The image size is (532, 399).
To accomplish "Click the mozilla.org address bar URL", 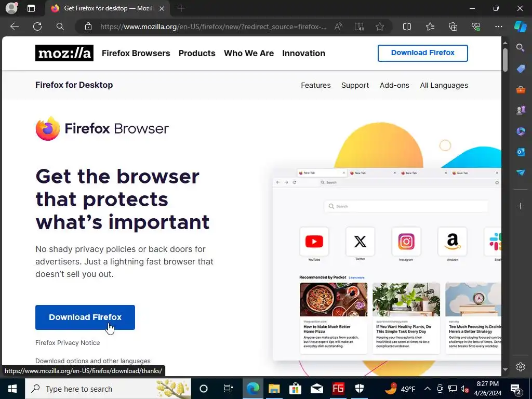I will point(213,26).
